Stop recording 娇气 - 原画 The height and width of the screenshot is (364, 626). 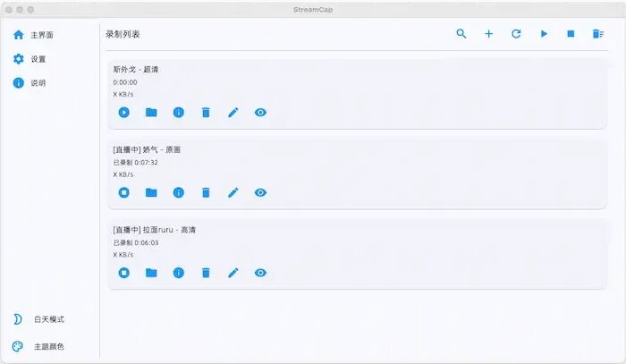(123, 193)
